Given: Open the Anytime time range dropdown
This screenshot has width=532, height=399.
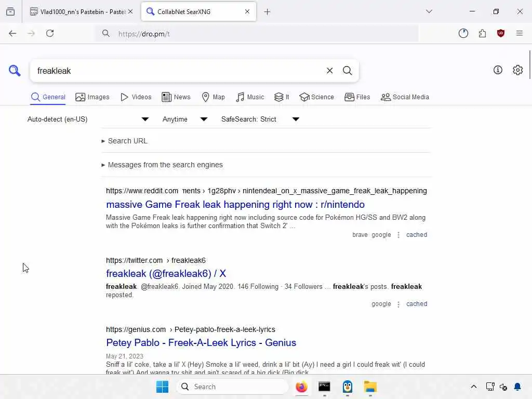Looking at the screenshot, I should click(185, 119).
